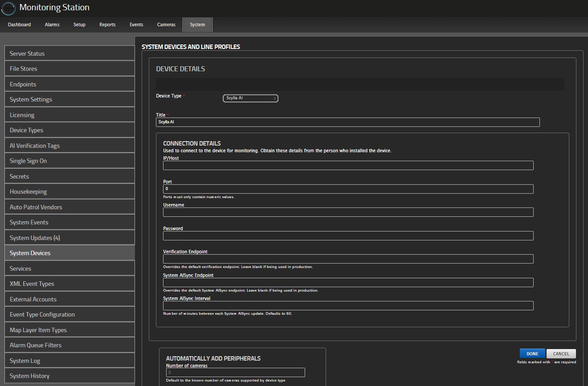The height and width of the screenshot is (386, 588).
Task: Open the System Log sidebar entry
Action: (x=69, y=361)
